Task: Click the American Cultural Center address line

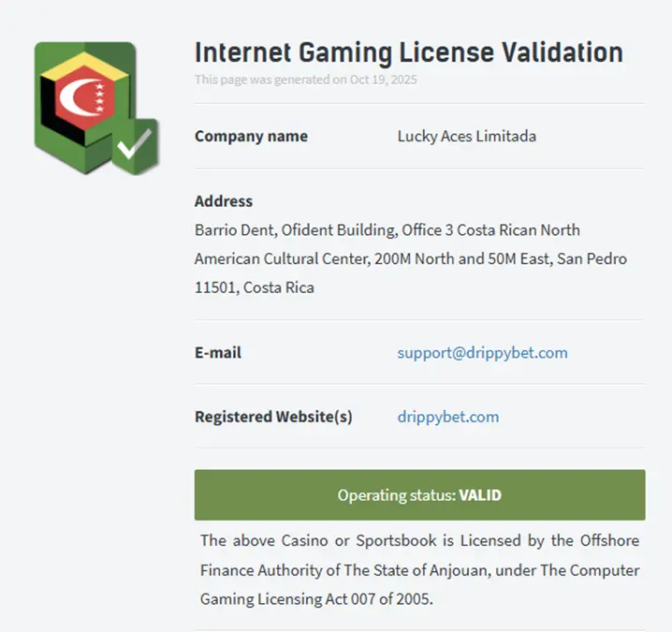Action: point(410,258)
